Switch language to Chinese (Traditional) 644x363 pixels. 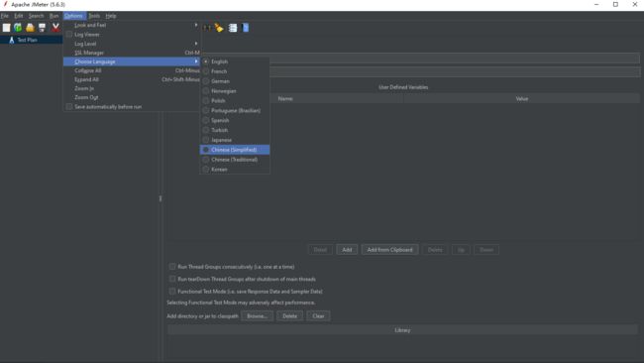235,160
